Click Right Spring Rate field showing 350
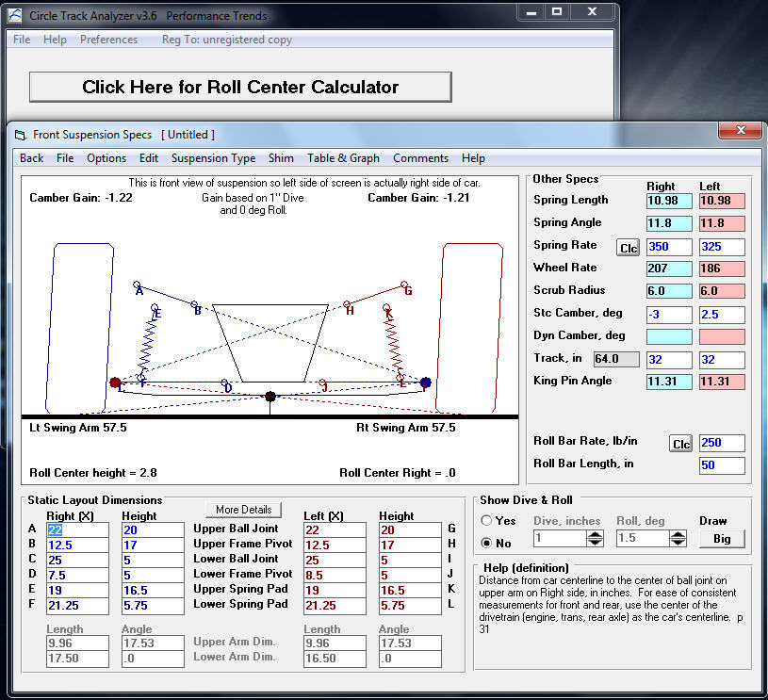Viewport: 768px width, 700px height. point(669,247)
